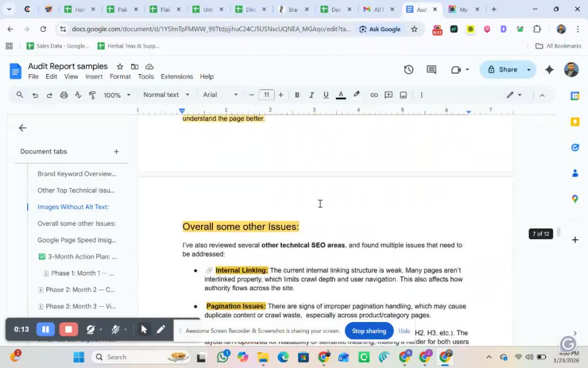Redo last action

click(x=49, y=95)
